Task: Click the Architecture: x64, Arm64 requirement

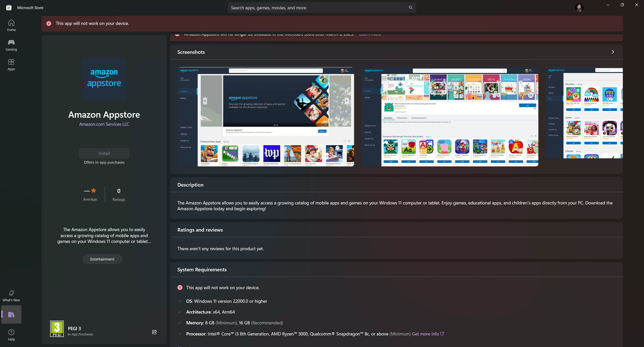Action: point(210,312)
